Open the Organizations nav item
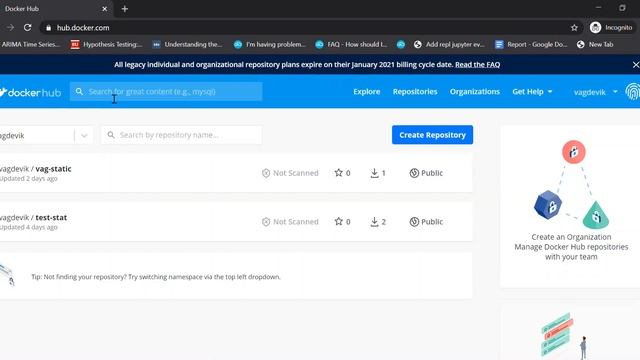Image resolution: width=640 pixels, height=360 pixels. (x=475, y=92)
